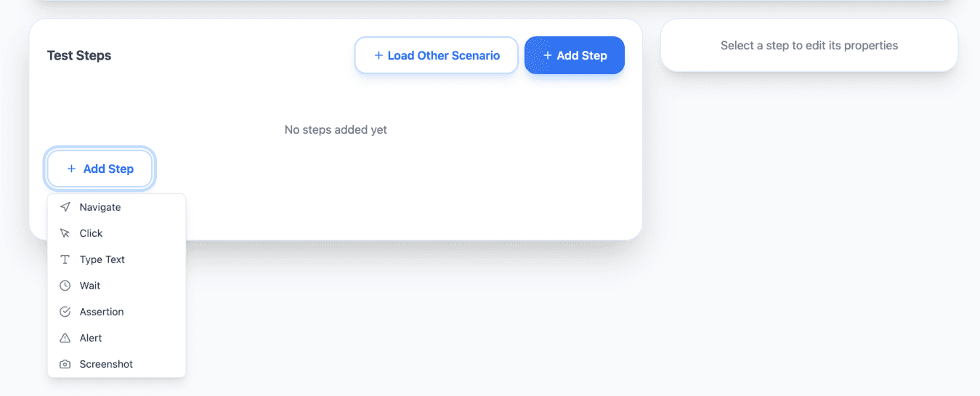Add a Wait step from the menu

[x=90, y=286]
